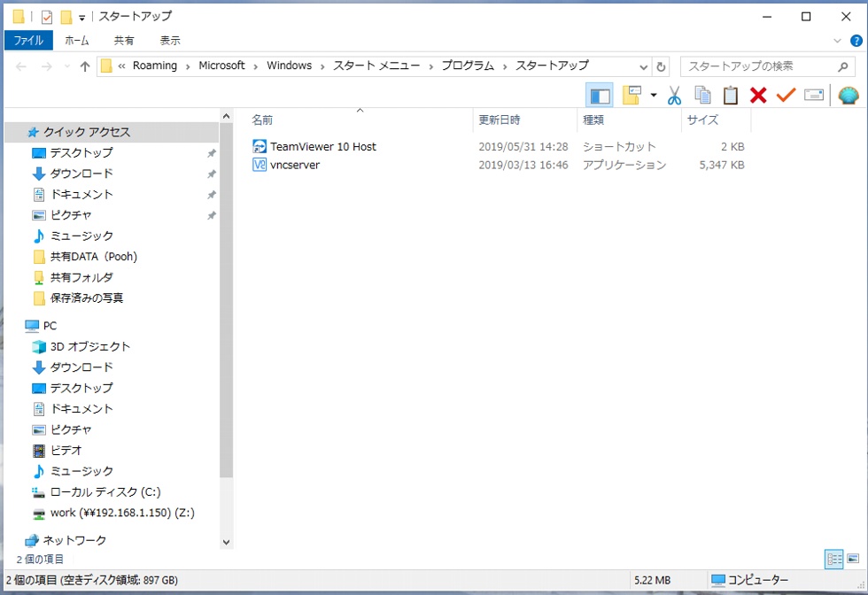Toggle the navigation pane layout button
Viewport: 868px width, 595px height.
tap(600, 95)
